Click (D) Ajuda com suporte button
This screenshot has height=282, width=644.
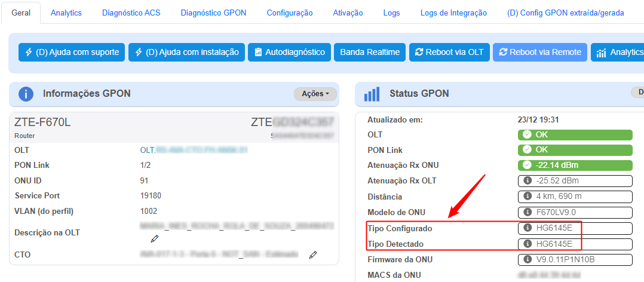(x=72, y=52)
